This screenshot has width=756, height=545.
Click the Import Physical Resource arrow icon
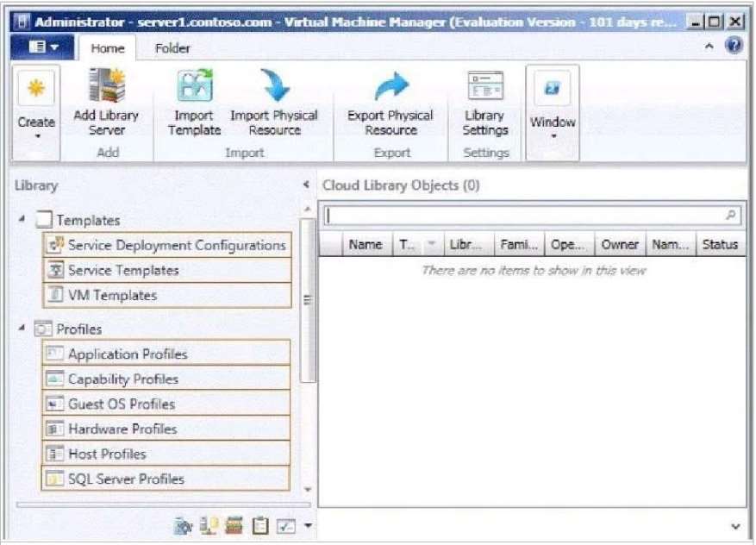pos(274,85)
